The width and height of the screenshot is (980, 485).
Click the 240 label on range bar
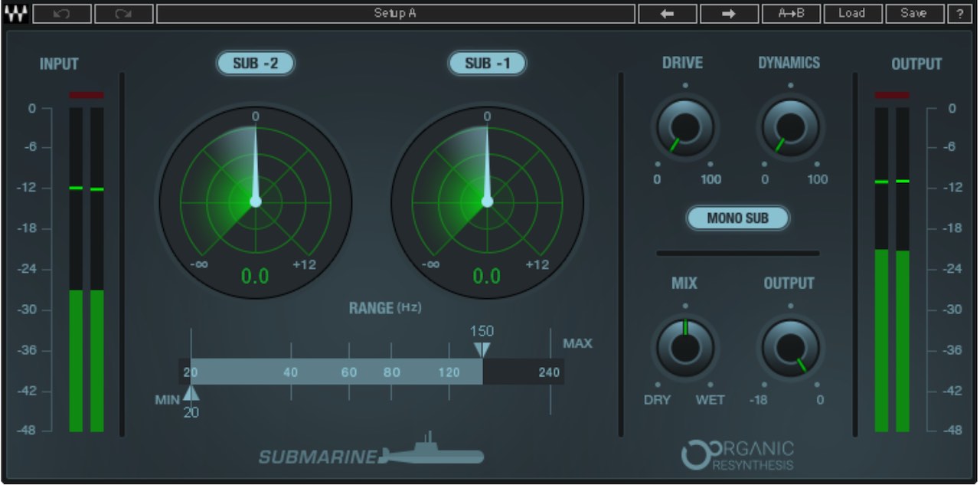pyautogui.click(x=549, y=373)
